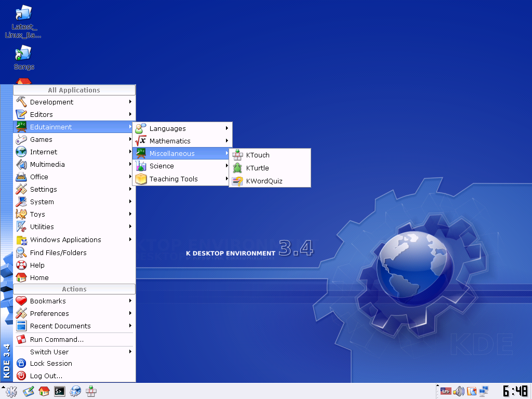
Task: Click the KTouch keyboard icon
Action: pos(237,155)
